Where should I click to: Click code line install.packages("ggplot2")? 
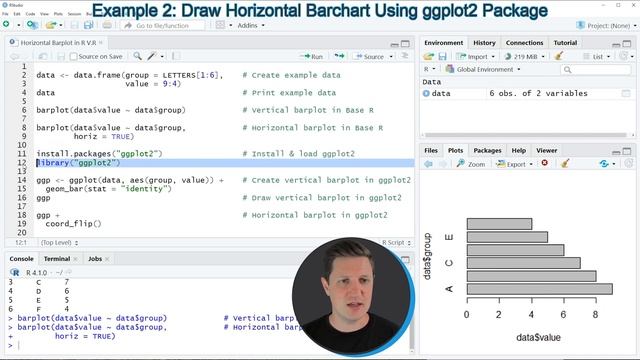point(99,154)
